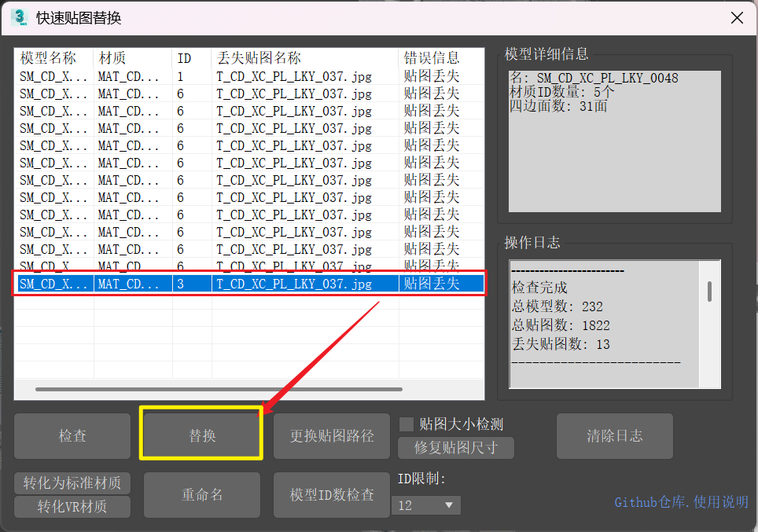Click the 修复贴图尺寸 button
Image resolution: width=758 pixels, height=532 pixels.
click(x=454, y=448)
